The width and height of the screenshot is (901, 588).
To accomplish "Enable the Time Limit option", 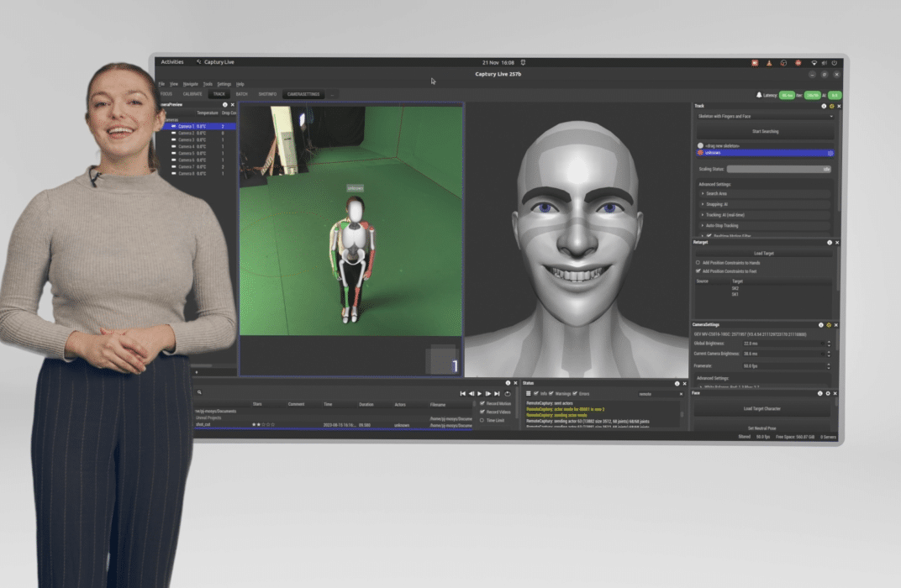I will [x=482, y=420].
